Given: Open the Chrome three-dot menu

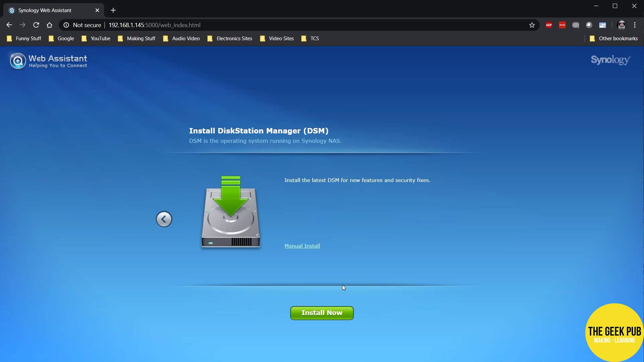Looking at the screenshot, I should (635, 25).
